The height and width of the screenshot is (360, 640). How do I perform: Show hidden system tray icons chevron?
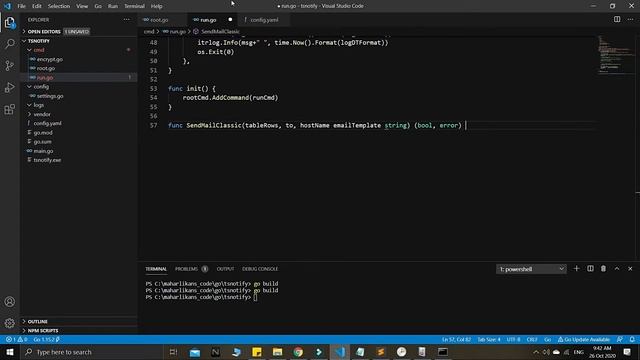pyautogui.click(x=536, y=352)
